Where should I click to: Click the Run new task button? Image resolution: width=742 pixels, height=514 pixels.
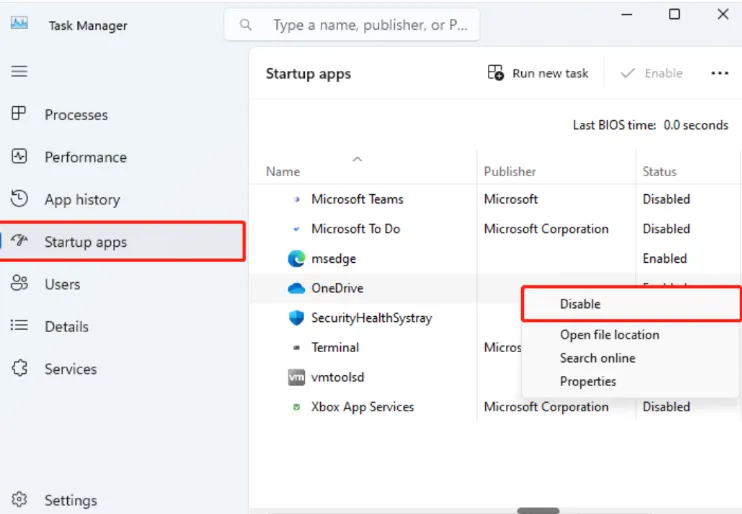point(538,73)
